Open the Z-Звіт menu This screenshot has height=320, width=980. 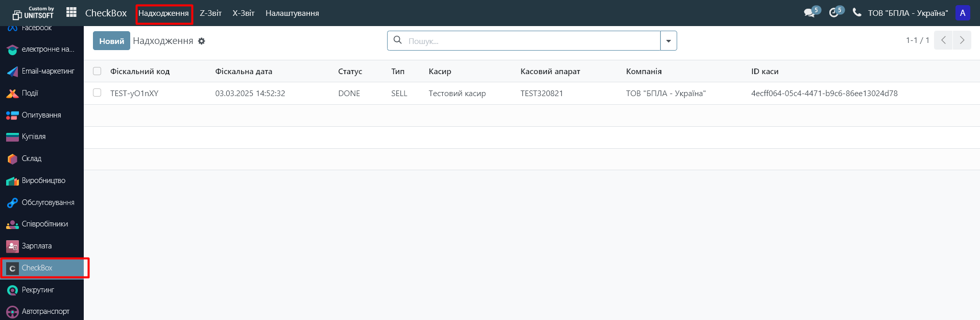click(210, 13)
